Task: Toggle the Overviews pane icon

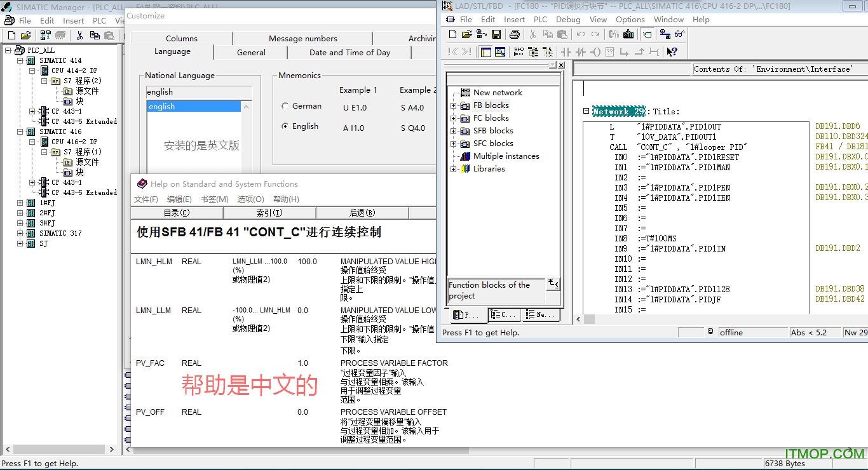Action: 486,52
